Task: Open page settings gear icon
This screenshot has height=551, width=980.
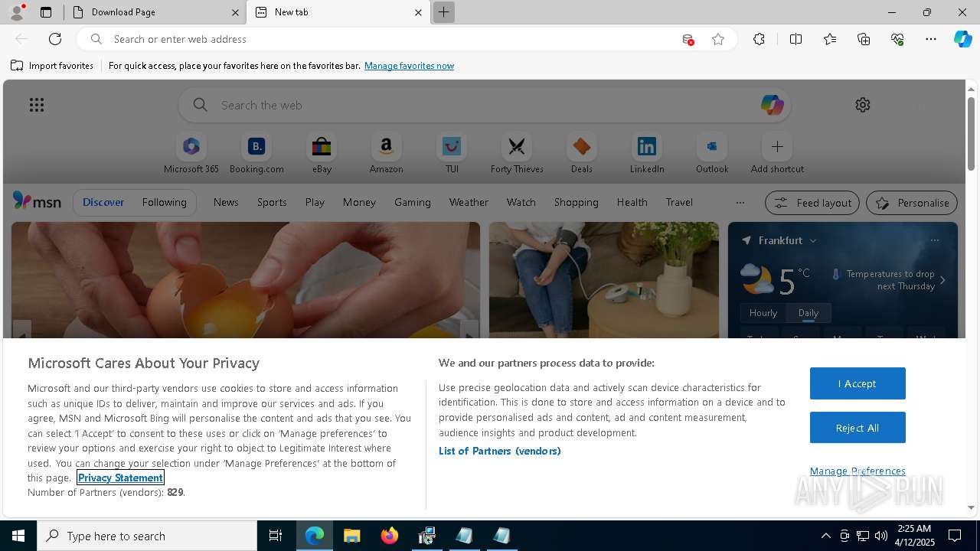Action: click(x=863, y=105)
